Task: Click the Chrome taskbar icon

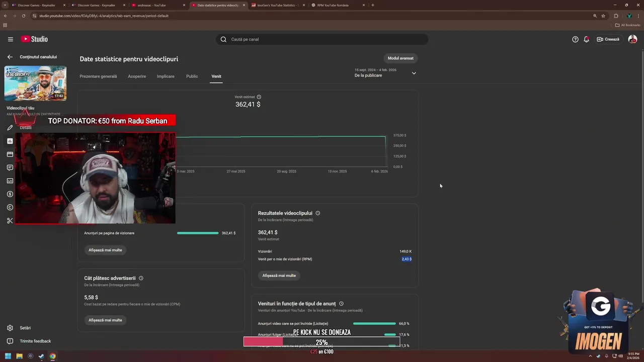Action: 52,356
